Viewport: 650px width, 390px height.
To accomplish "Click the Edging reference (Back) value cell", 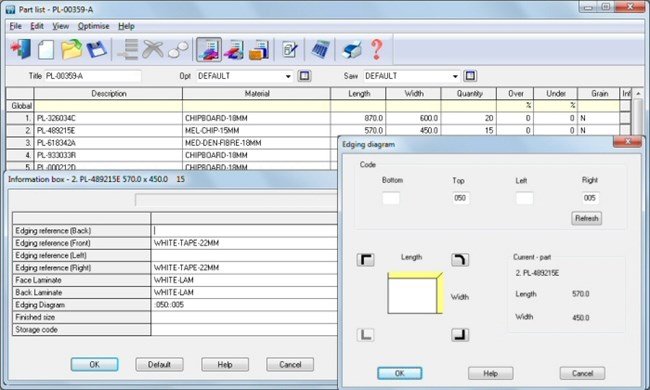I will 245,230.
